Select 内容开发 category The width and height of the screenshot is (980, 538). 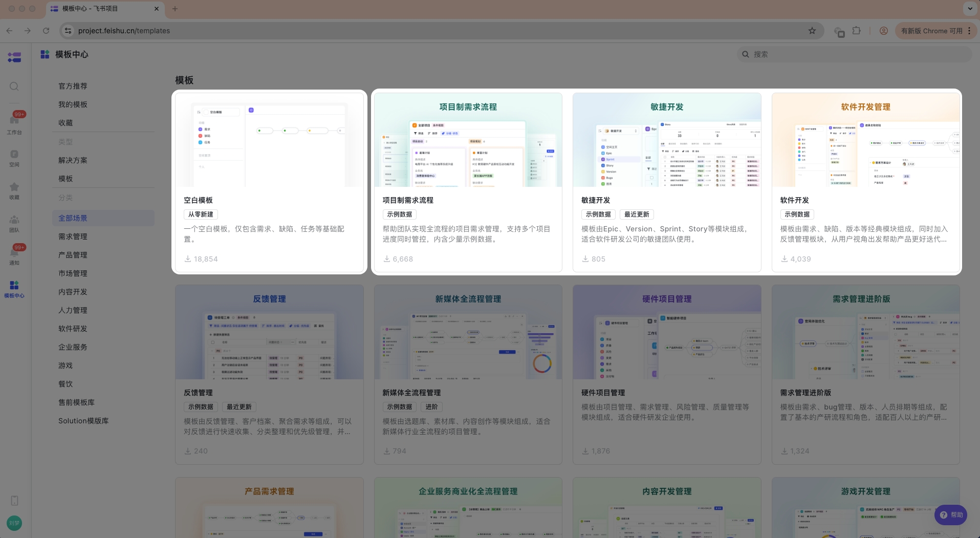73,292
